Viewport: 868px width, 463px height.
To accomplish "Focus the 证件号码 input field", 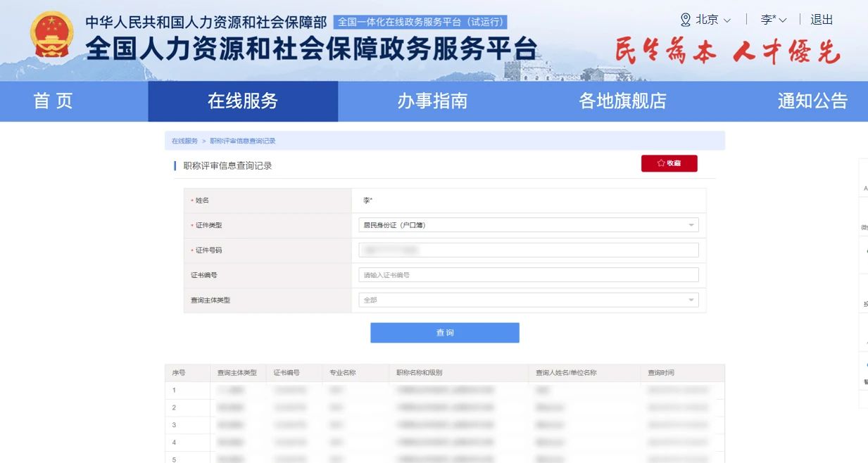I will coord(528,250).
